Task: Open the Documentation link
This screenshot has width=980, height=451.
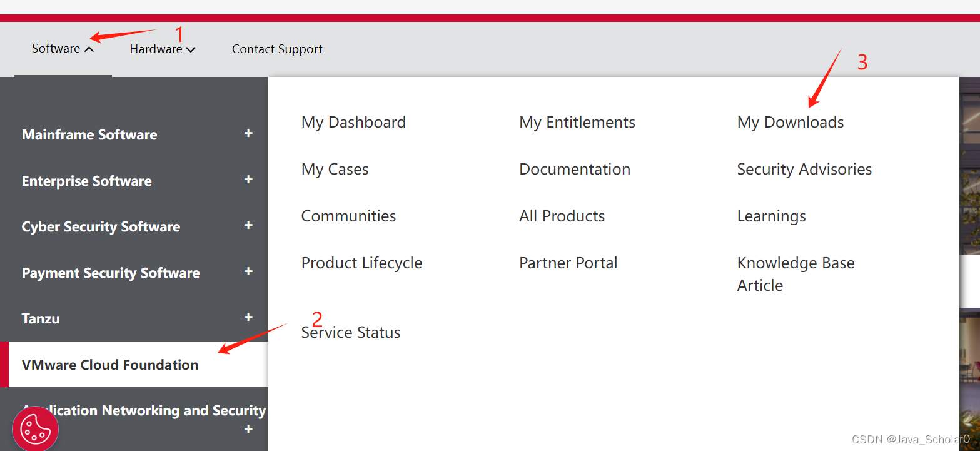Action: point(575,169)
